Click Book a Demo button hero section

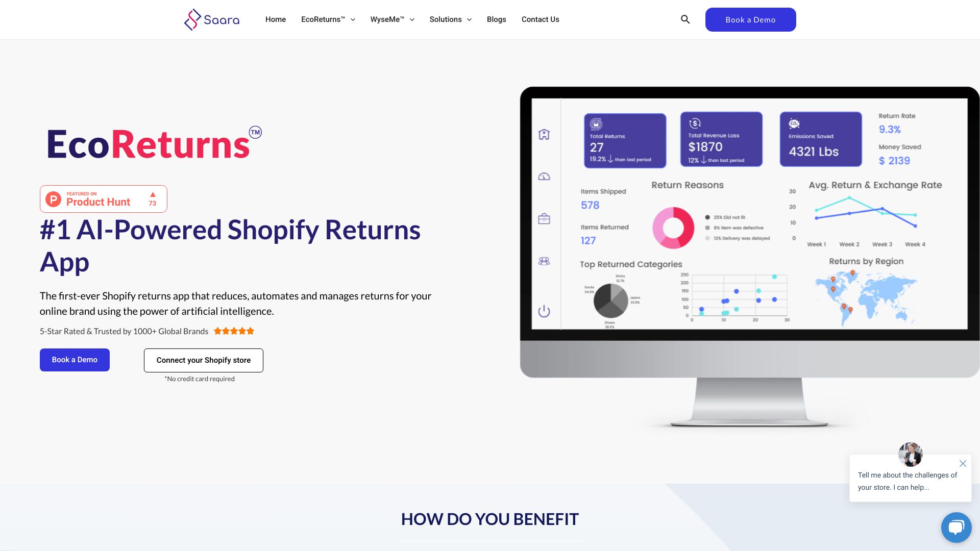74,359
